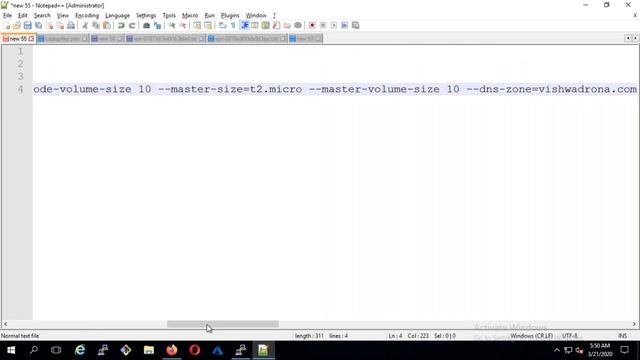Click the Open file toolbar icon

pos(17,25)
